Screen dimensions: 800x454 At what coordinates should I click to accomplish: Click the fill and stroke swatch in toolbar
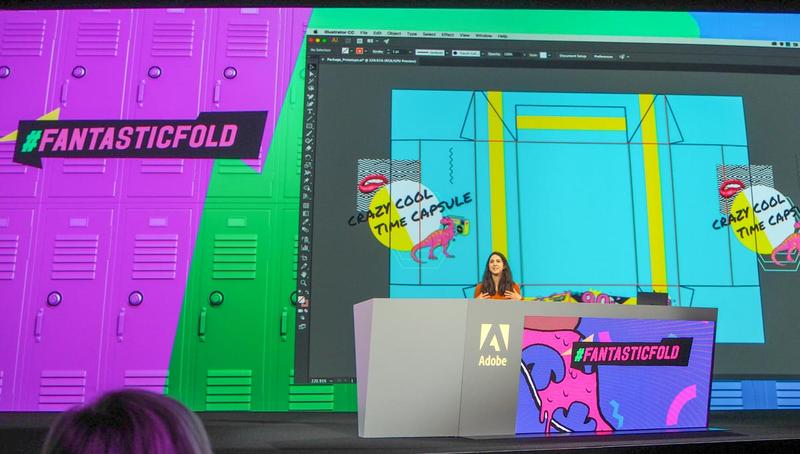point(304,300)
